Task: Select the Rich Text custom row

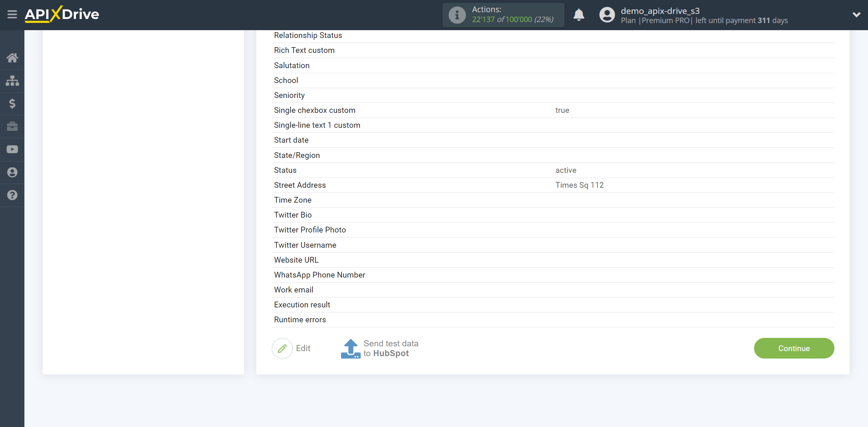Action: point(553,50)
